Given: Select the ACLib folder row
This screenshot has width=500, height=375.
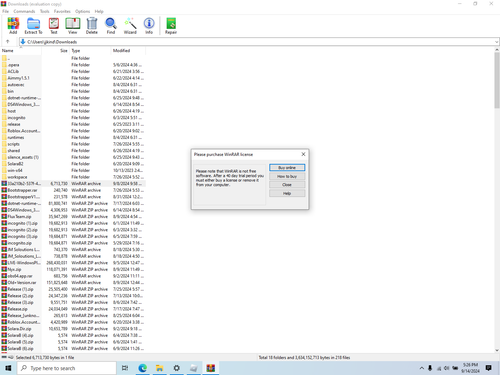Looking at the screenshot, I should pyautogui.click(x=73, y=71).
